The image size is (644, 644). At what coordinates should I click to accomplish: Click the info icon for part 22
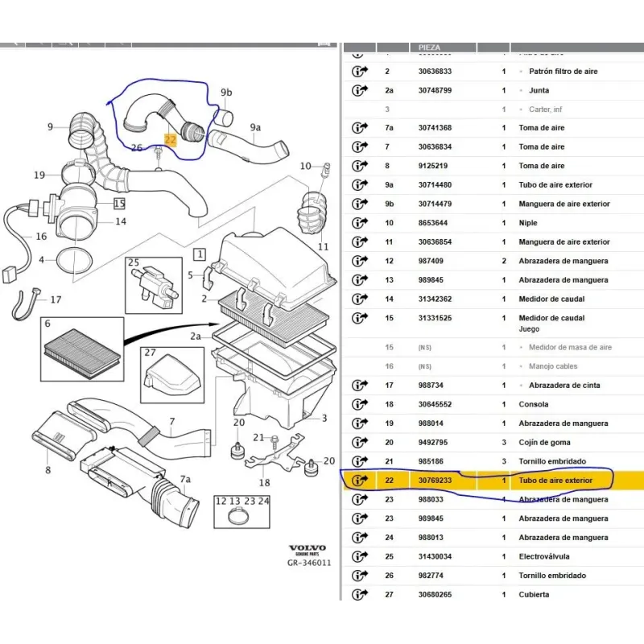point(359,481)
